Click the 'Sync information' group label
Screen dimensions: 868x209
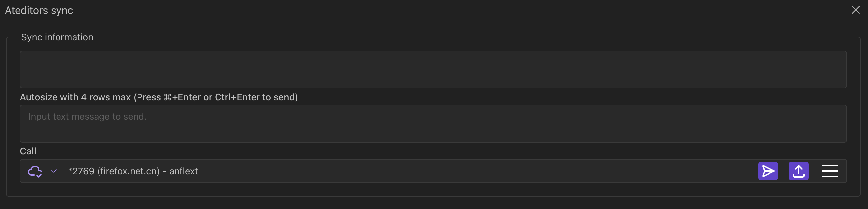click(57, 37)
